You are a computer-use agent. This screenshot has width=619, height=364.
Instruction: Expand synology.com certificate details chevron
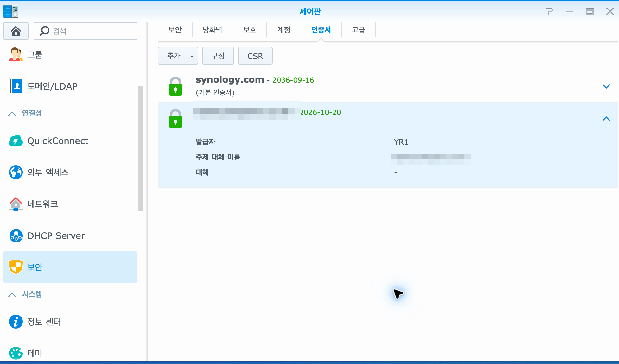(x=606, y=86)
